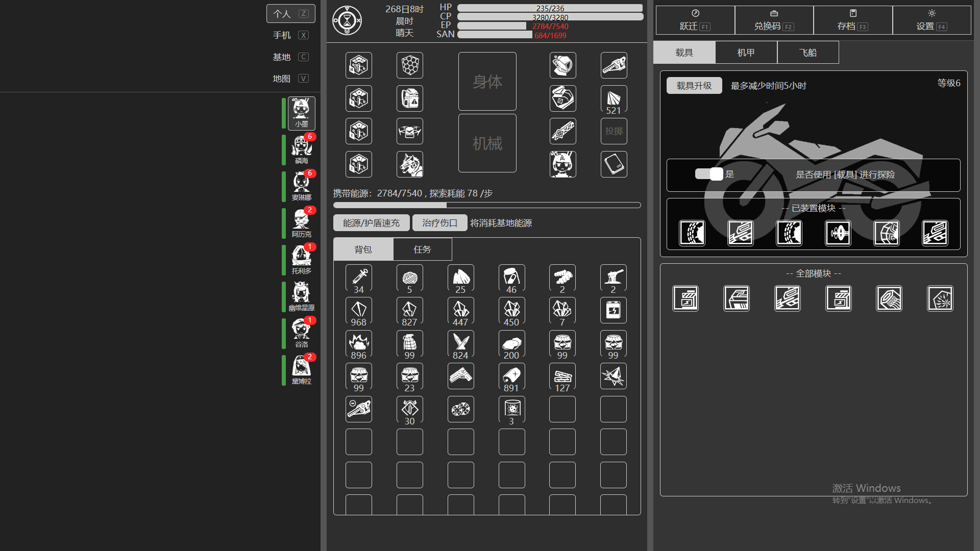Image resolution: width=980 pixels, height=551 pixels.
Task: Select the 谷洛 character portrait
Action: click(301, 333)
